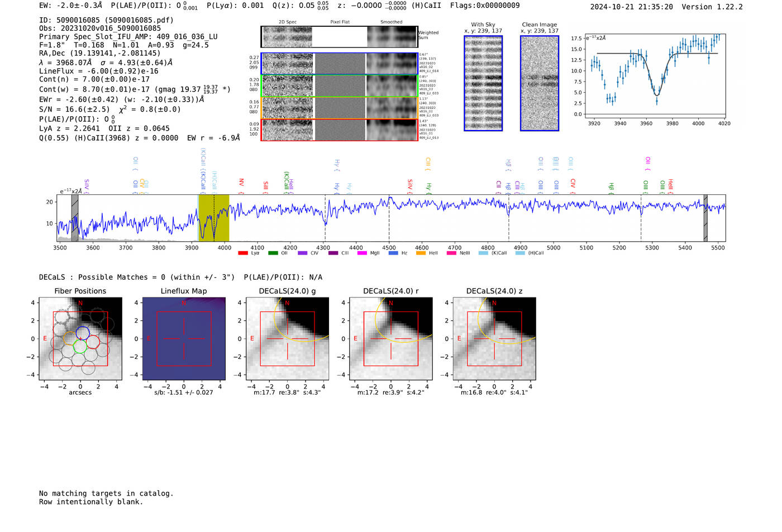This screenshot has height=532, width=782.
Task: Click the ID: 5090016085 text line
Action: tap(106, 20)
